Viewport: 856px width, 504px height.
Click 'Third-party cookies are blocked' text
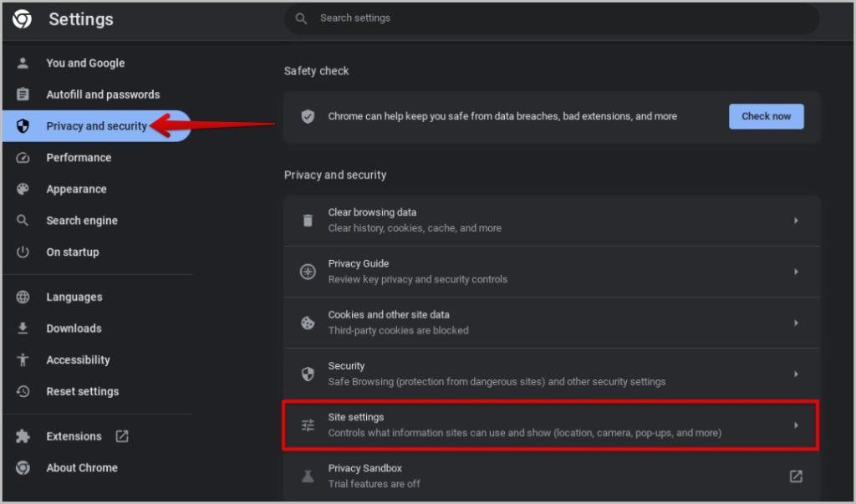(398, 330)
